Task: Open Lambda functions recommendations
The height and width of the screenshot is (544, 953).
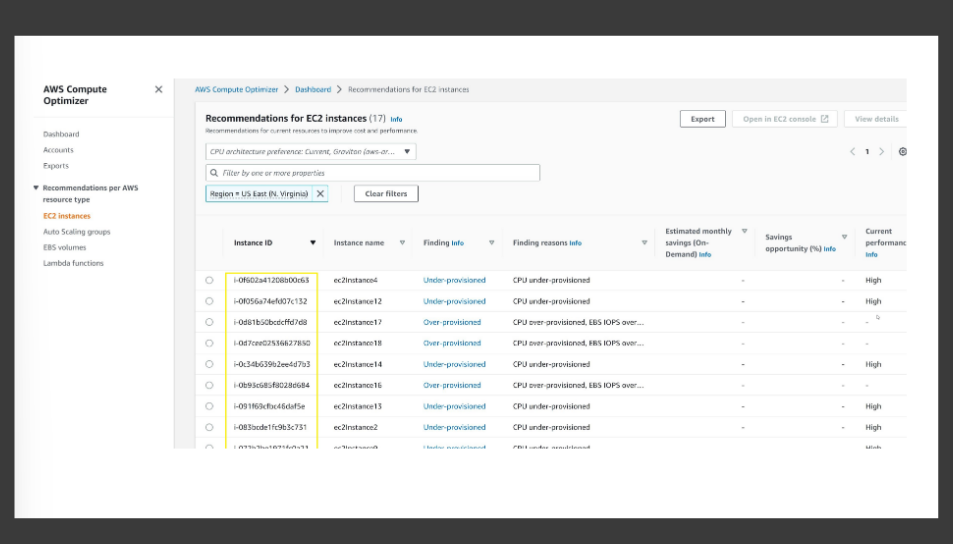Action: click(73, 263)
